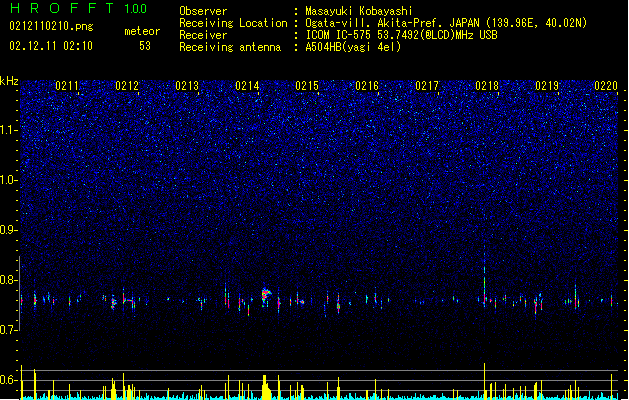Click the date stamp 02.12.11 02:10
The height and width of the screenshot is (400, 629).
tap(51, 46)
